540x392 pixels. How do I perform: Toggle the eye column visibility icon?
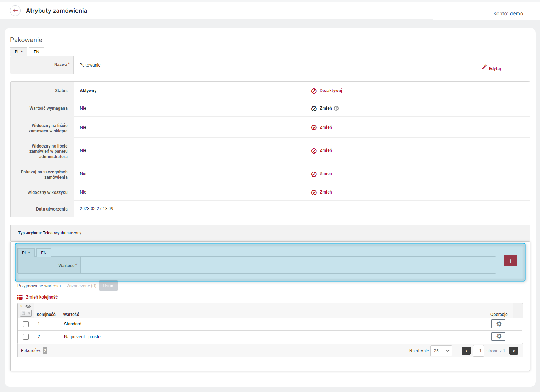click(x=28, y=306)
